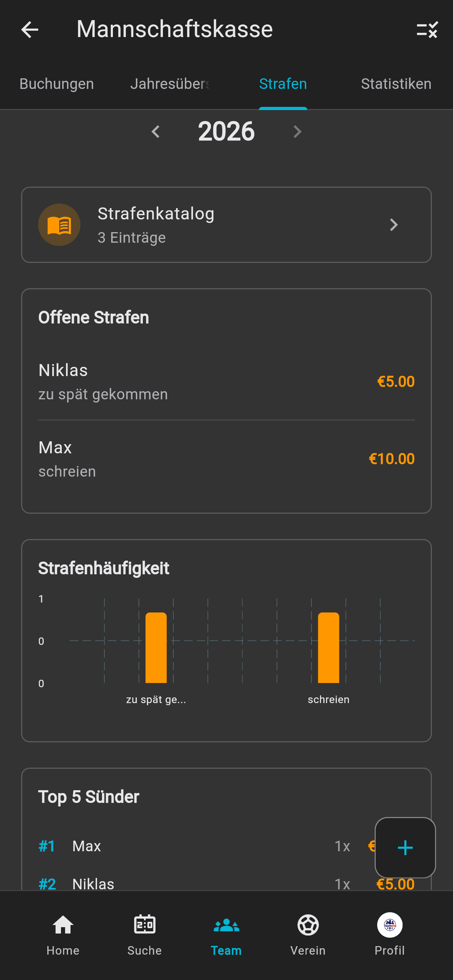453x980 pixels.
Task: Open the filter icon top right
Action: (428, 30)
